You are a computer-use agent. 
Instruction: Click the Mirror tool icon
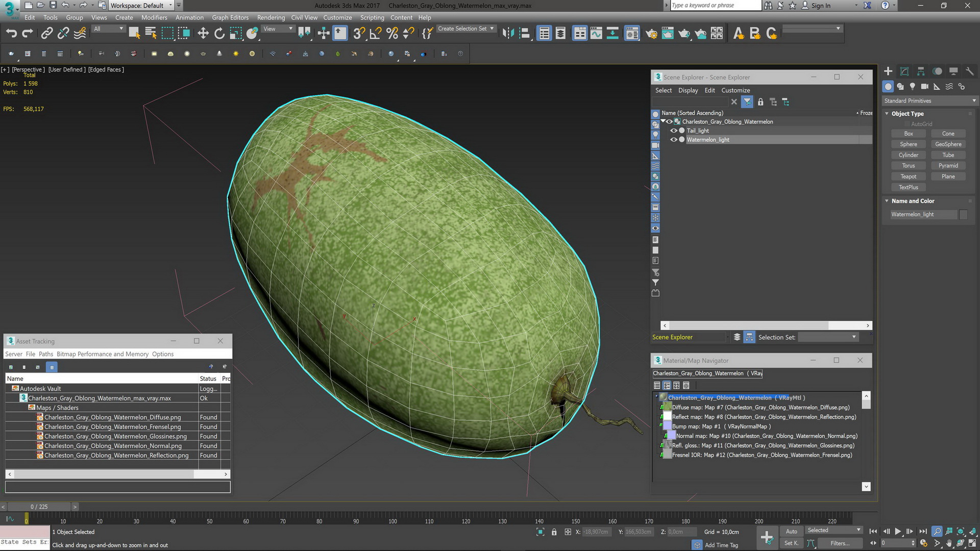click(x=508, y=34)
